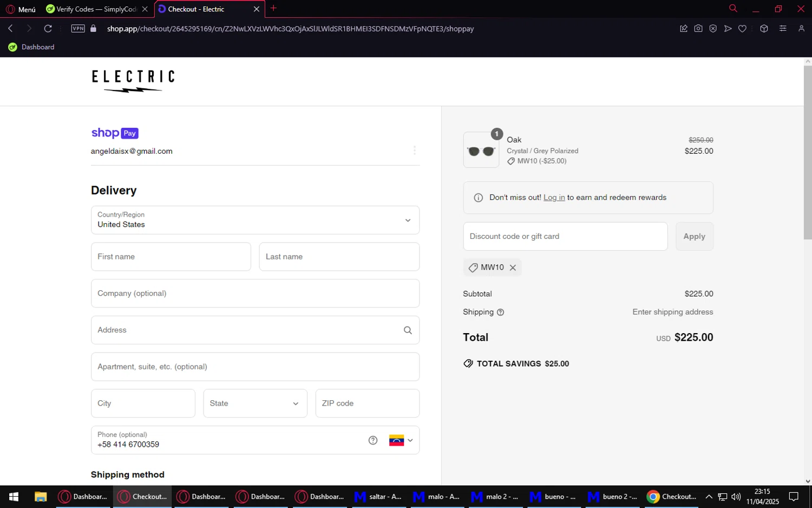Reload the checkout page
Viewport: 812px width, 508px height.
(48, 29)
